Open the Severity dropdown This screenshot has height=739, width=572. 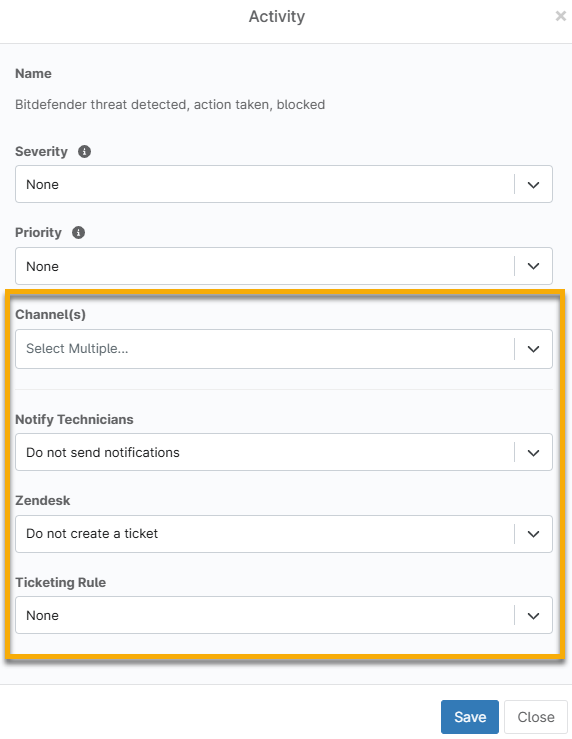[x=284, y=184]
